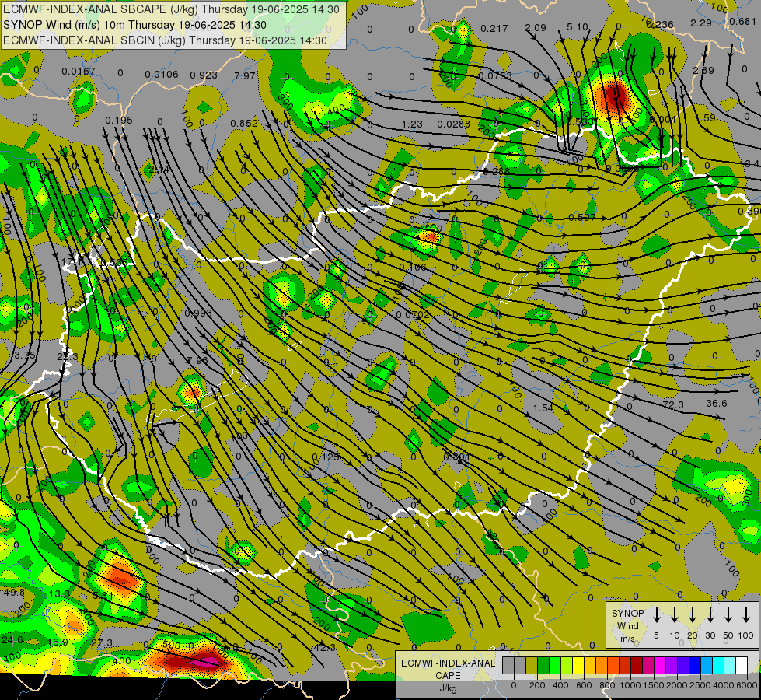The width and height of the screenshot is (761, 700).
Task: Click the '50' label in wind legend
Action: tap(728, 635)
